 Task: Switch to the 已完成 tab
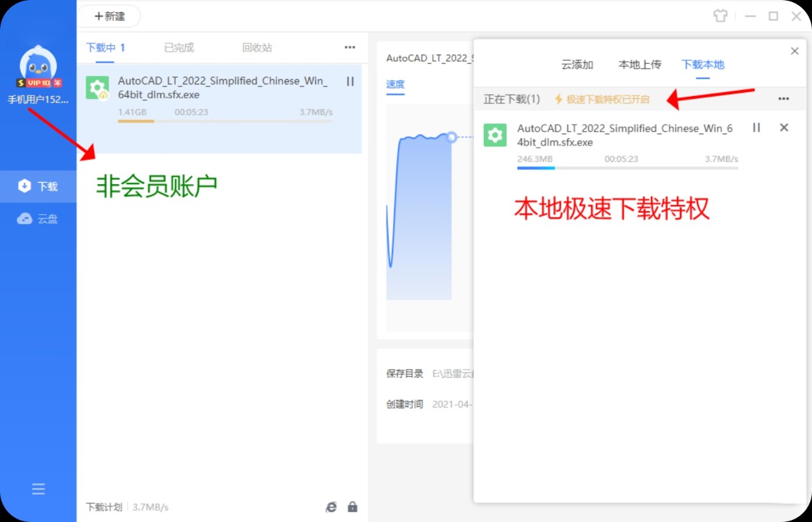coord(179,47)
